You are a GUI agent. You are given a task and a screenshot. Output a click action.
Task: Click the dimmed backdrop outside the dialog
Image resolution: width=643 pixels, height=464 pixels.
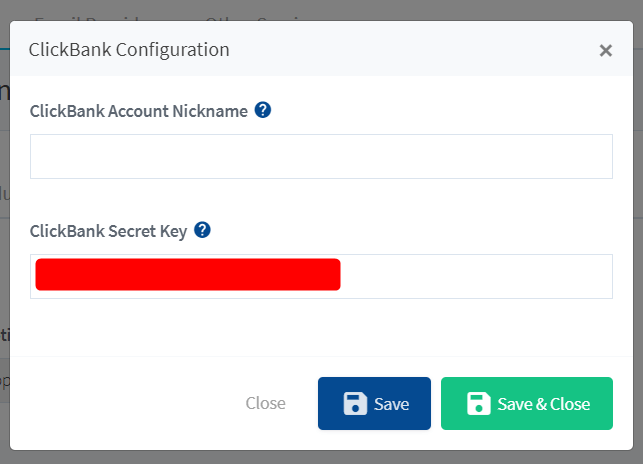(321, 9)
